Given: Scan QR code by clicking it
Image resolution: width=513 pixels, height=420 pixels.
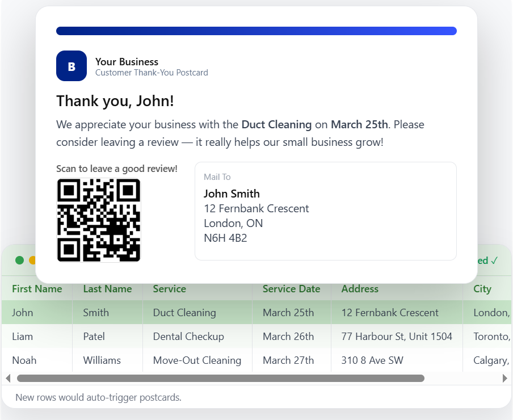Looking at the screenshot, I should [x=98, y=220].
